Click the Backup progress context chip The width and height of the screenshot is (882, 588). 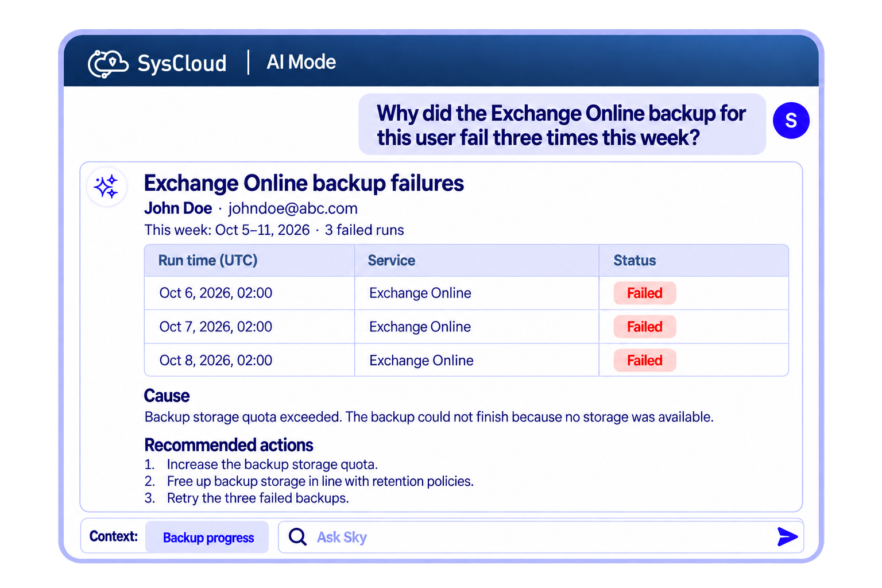point(207,537)
